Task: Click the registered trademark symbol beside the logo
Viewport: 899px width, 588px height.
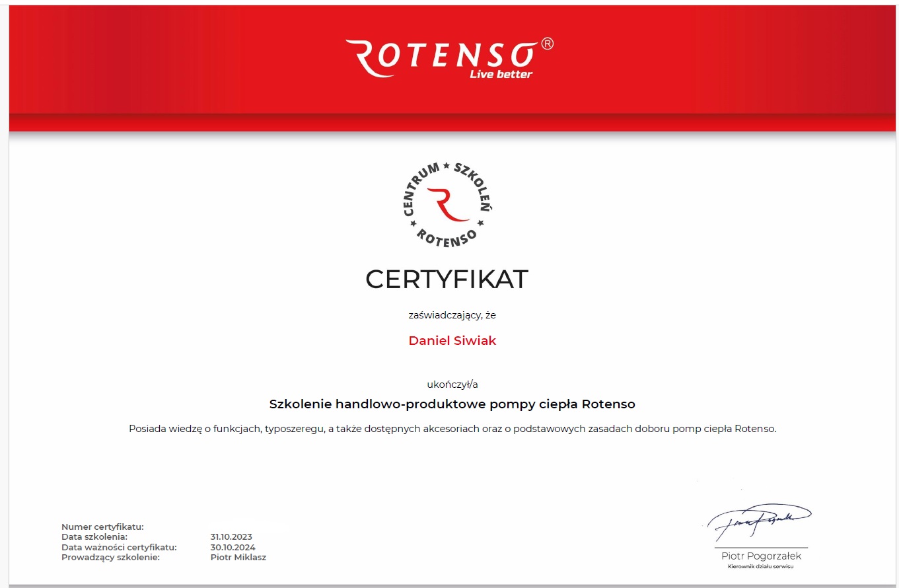Action: [547, 44]
